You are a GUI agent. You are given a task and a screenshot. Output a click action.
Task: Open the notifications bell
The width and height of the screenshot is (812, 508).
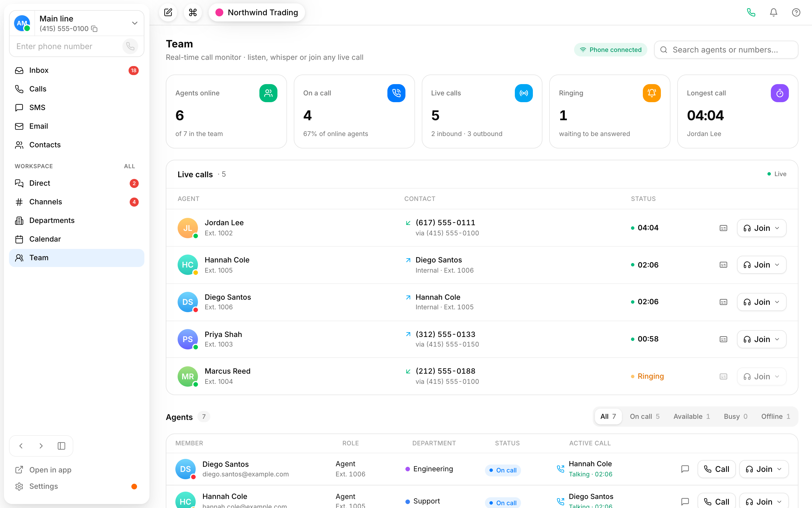773,12
